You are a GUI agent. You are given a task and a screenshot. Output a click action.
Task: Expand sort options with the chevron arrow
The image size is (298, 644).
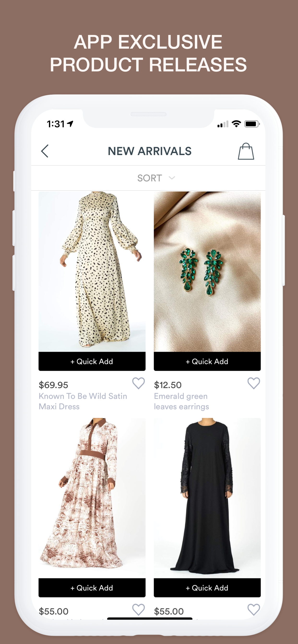[172, 178]
